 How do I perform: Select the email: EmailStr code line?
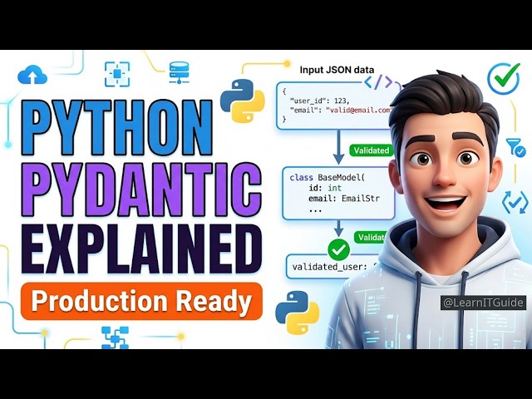pyautogui.click(x=344, y=199)
